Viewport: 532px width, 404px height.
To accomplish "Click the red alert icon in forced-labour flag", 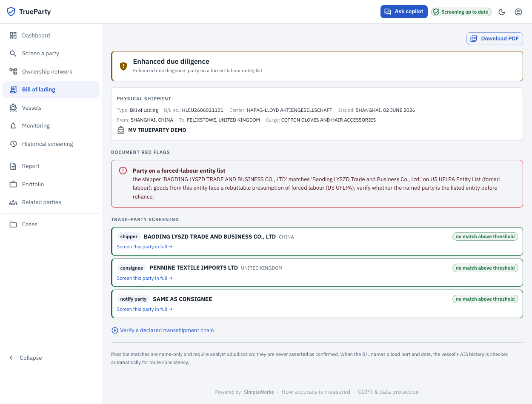I will coord(123,171).
